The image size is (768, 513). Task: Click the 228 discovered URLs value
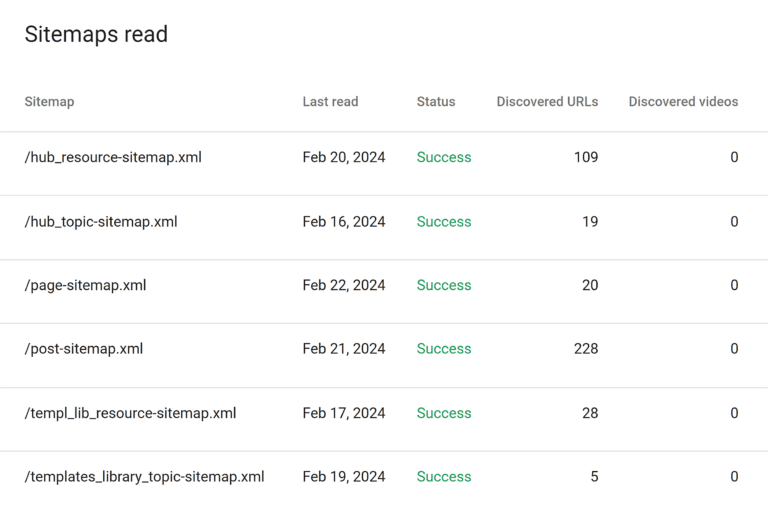tap(586, 349)
